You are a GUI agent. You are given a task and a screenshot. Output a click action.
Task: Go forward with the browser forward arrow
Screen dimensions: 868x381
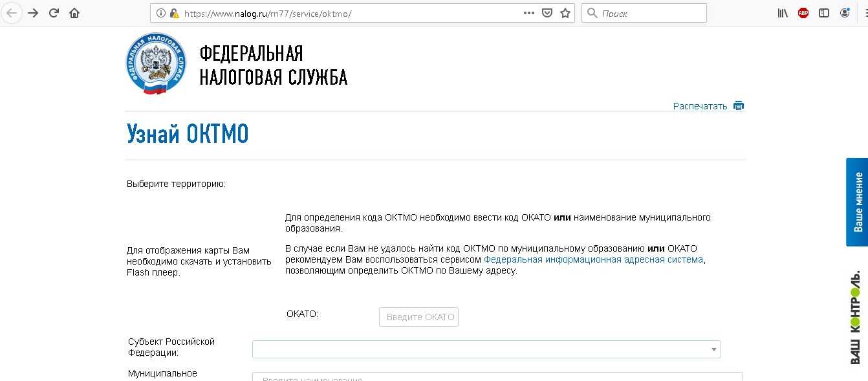33,13
